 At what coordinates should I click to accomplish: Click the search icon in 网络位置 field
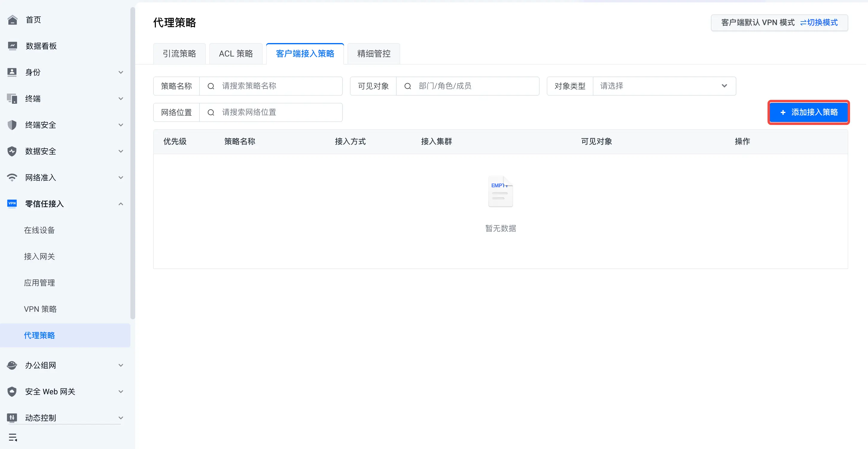(x=211, y=112)
